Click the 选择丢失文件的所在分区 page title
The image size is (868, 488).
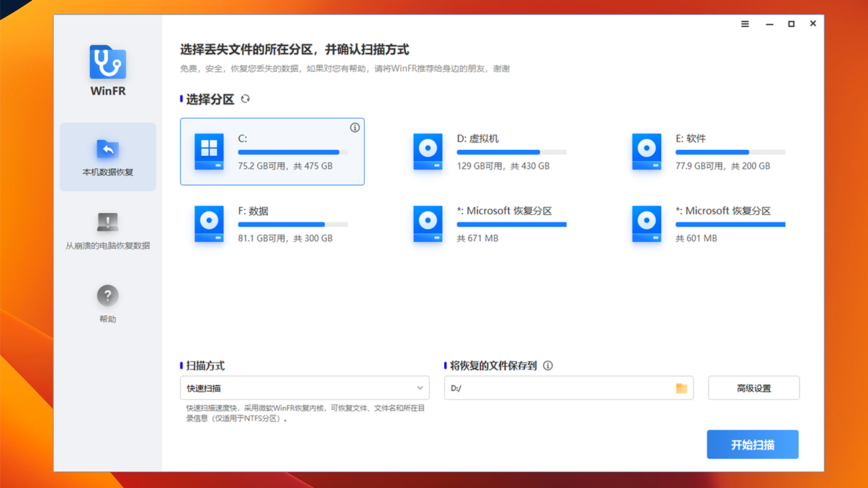tap(294, 49)
